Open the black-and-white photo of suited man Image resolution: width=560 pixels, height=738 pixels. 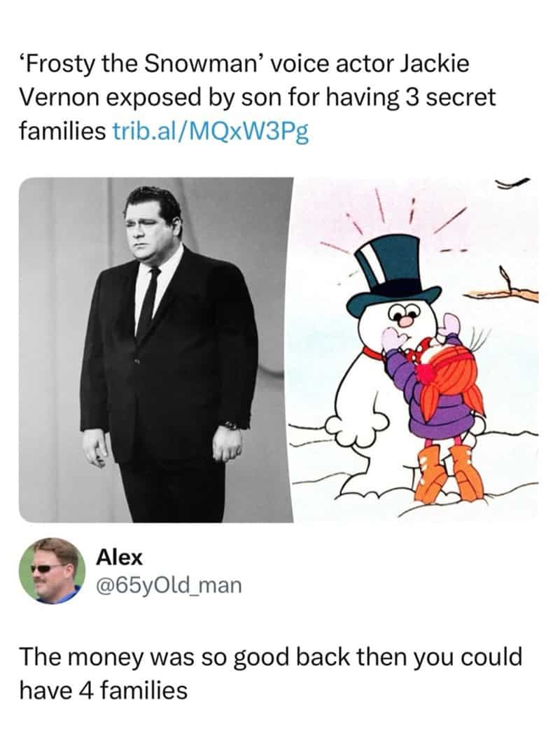click(156, 349)
